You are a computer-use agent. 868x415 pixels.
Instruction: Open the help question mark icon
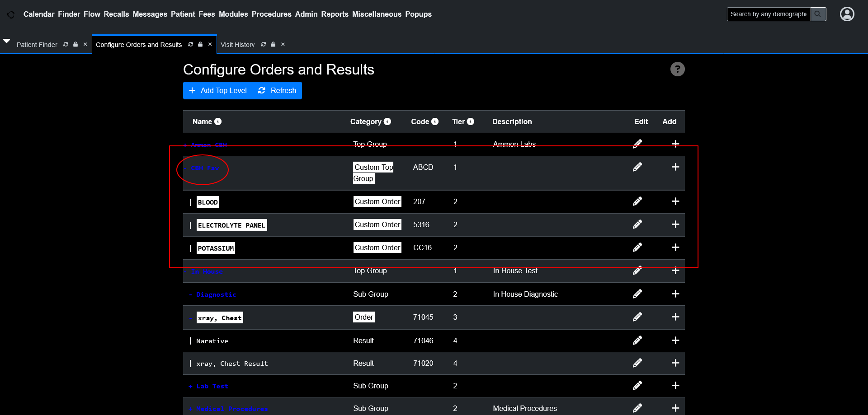[677, 69]
